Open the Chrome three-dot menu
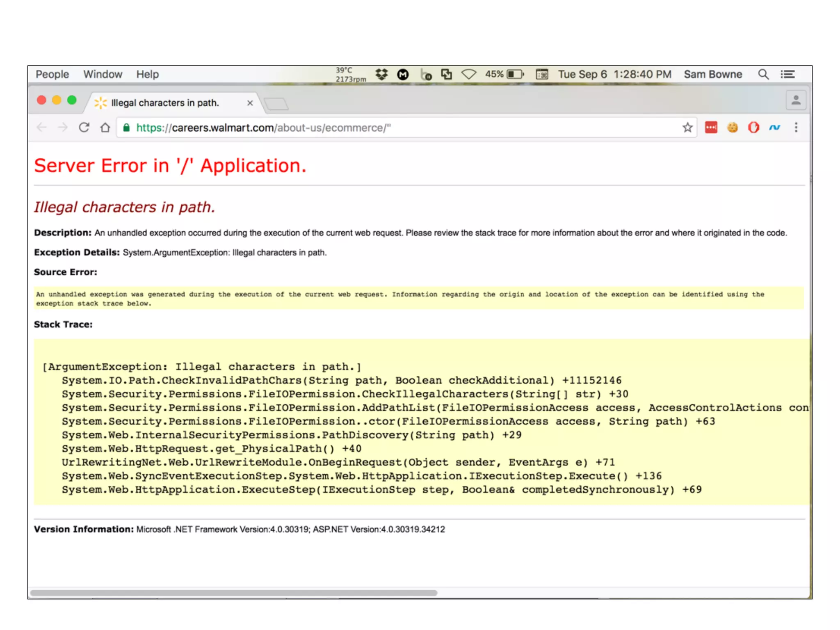The width and height of the screenshot is (840, 630). [796, 128]
